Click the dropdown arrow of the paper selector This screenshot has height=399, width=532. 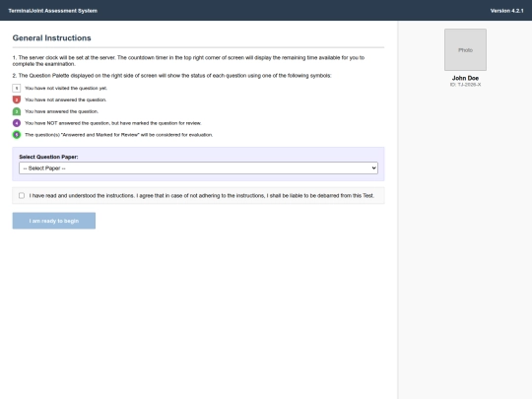tap(373, 167)
